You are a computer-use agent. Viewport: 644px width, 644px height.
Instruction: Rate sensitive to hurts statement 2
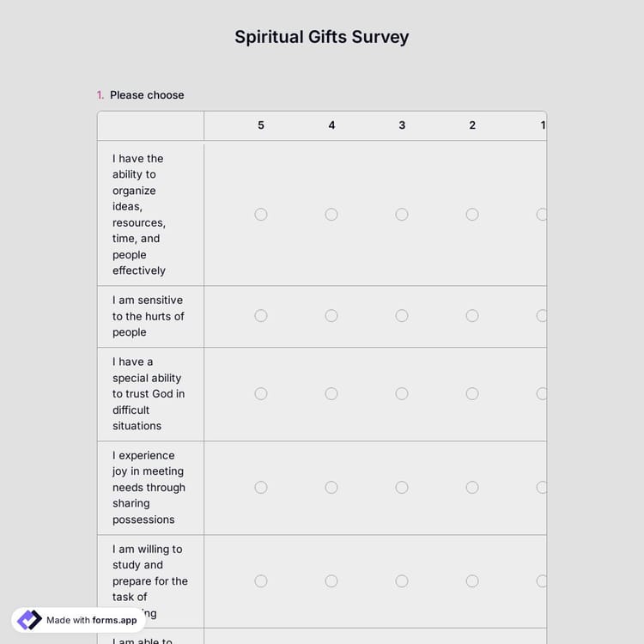pos(472,316)
